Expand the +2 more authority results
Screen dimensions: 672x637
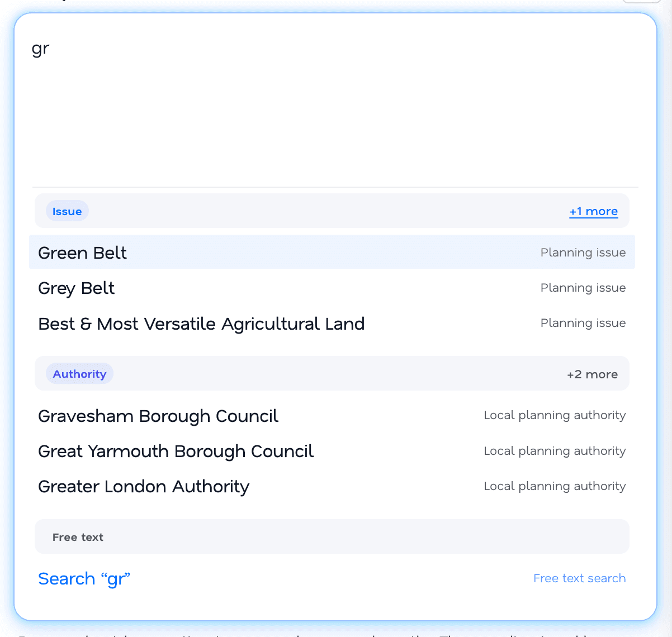tap(592, 374)
